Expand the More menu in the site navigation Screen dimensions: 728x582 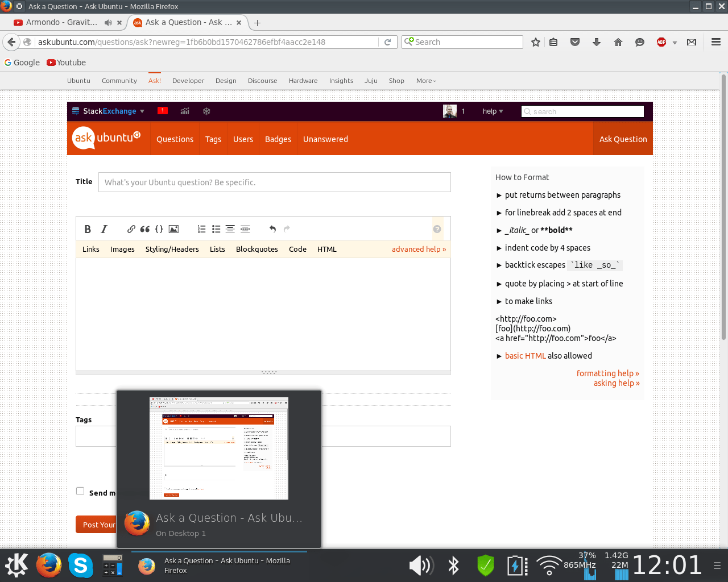pos(425,81)
